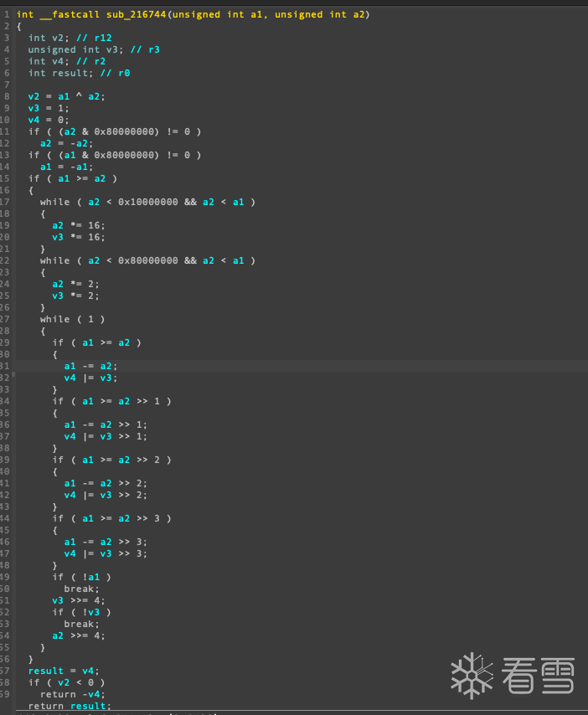
Task: Click the 'while ( 1 )' statement
Action: coord(73,319)
